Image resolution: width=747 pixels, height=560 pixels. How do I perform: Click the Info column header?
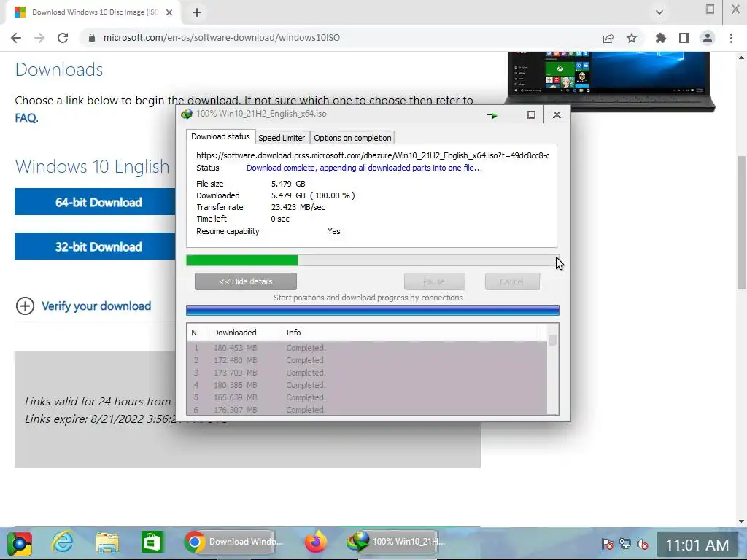[x=293, y=332]
